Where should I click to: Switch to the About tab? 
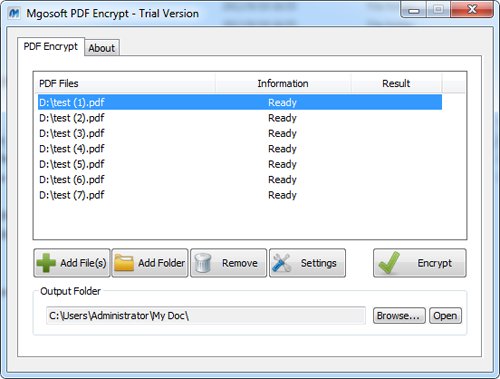point(102,48)
